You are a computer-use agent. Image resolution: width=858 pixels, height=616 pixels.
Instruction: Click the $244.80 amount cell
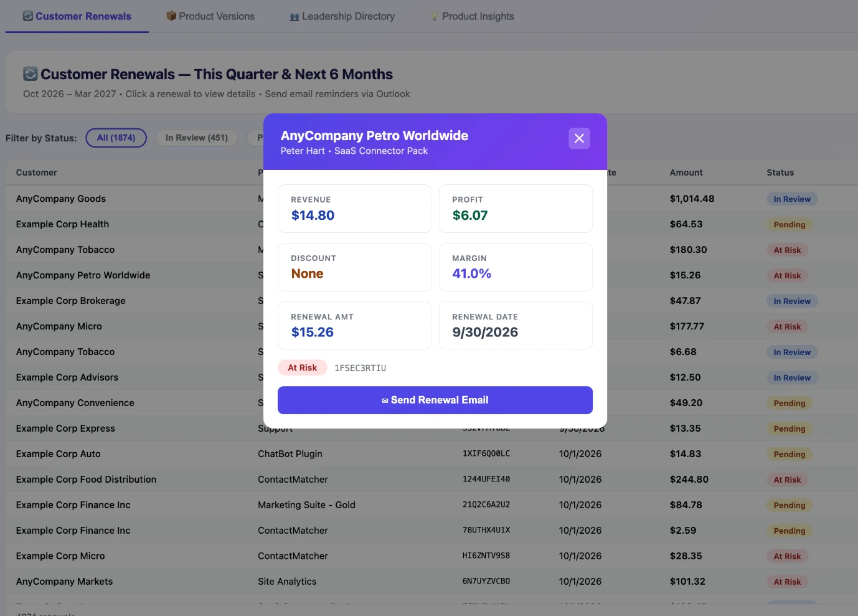click(689, 480)
